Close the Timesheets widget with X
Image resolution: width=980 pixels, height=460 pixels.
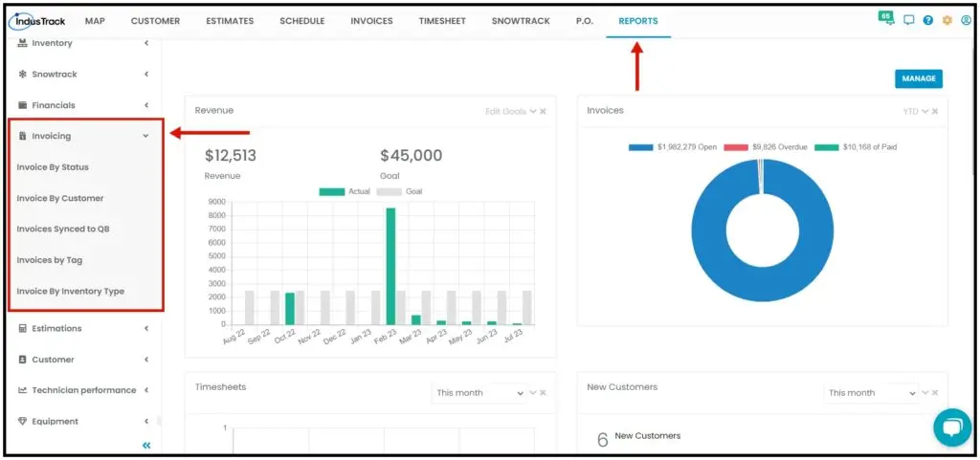[x=544, y=393]
